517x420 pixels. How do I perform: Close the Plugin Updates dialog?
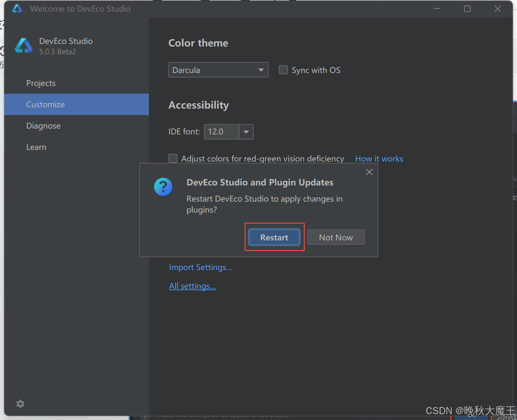[369, 172]
